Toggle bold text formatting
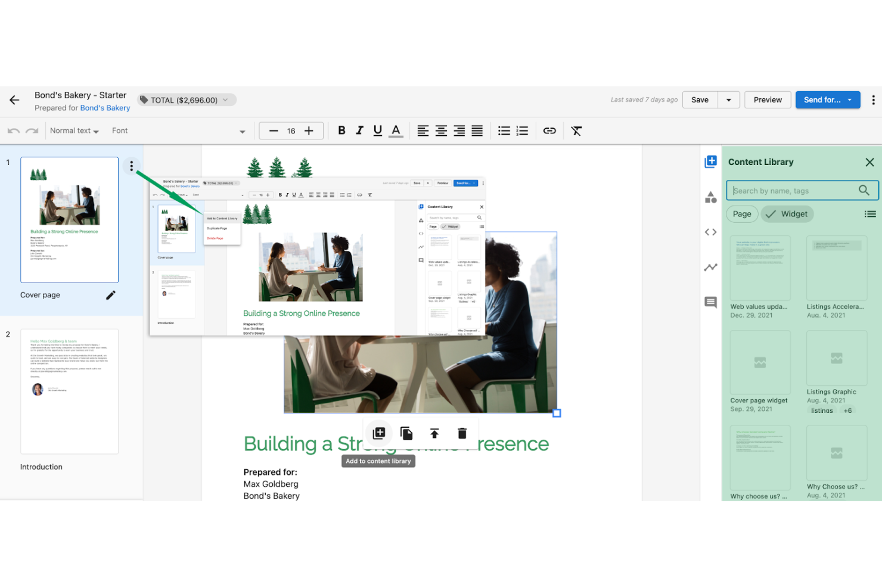Viewport: 882px width, 588px height. (341, 130)
